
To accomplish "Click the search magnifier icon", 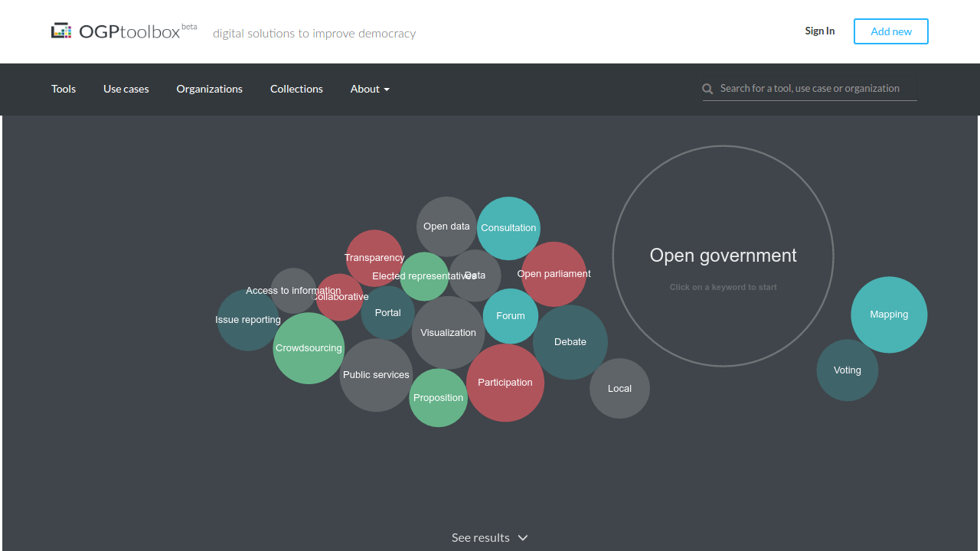I will 707,89.
